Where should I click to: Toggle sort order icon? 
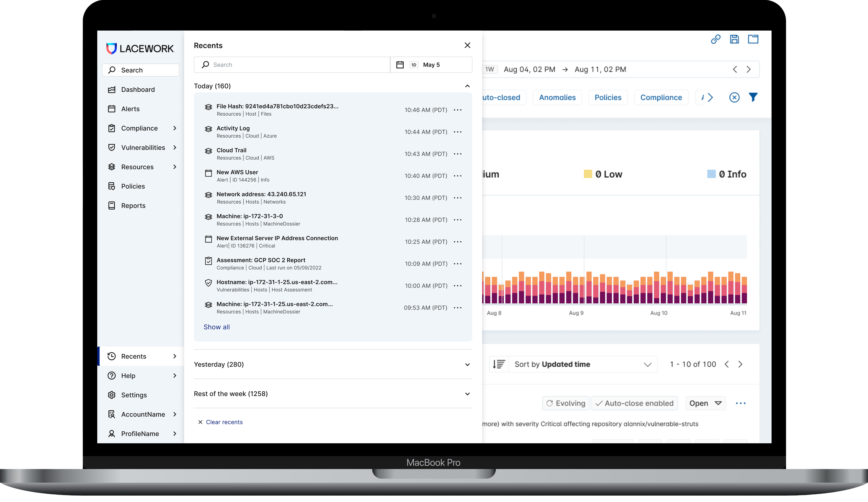499,364
